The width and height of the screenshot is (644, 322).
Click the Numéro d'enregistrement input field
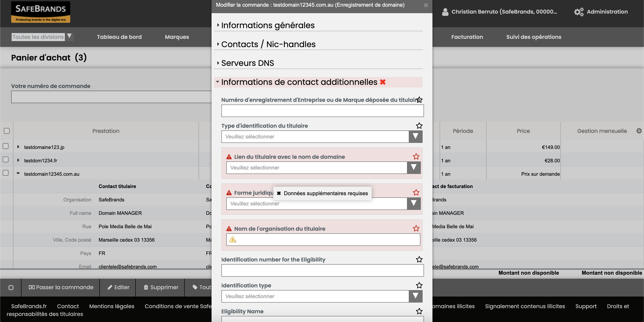(322, 110)
